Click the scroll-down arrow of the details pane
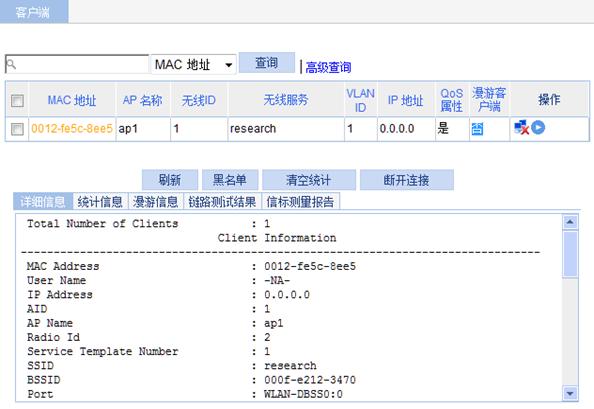Screen dimensions: 594x409 point(570,393)
